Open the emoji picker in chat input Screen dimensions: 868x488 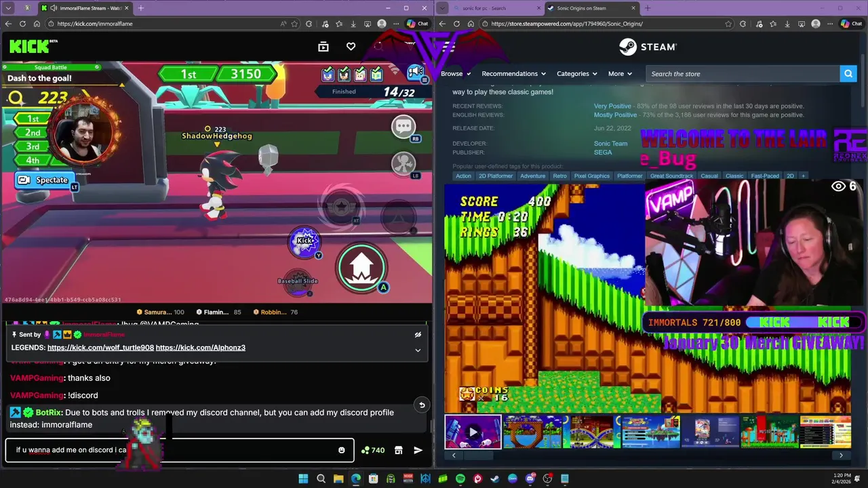[x=342, y=450]
